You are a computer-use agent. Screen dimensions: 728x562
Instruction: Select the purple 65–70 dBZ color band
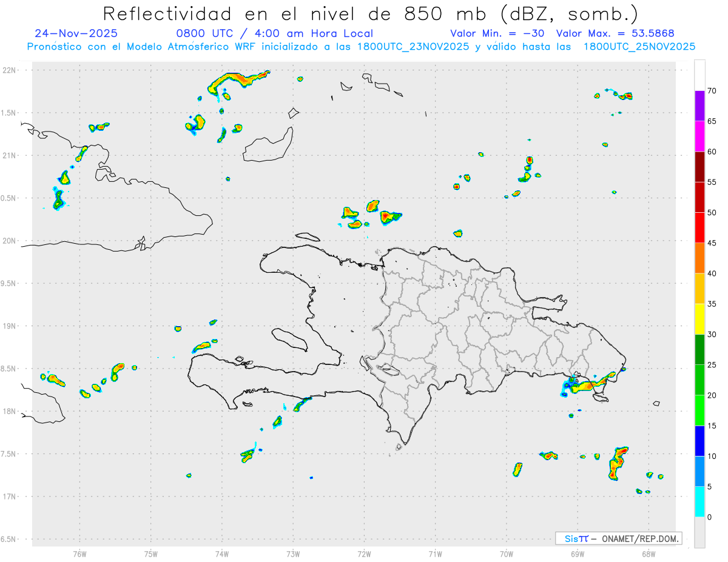tap(699, 106)
